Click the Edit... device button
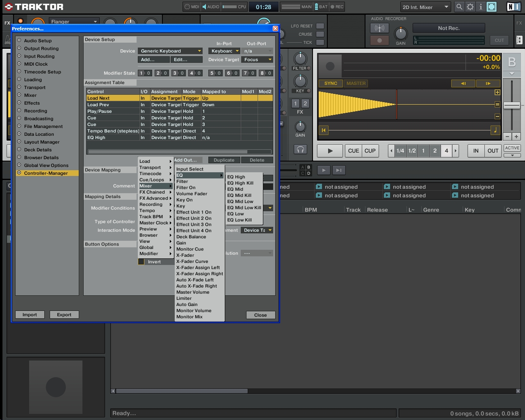525x420 pixels. [187, 59]
